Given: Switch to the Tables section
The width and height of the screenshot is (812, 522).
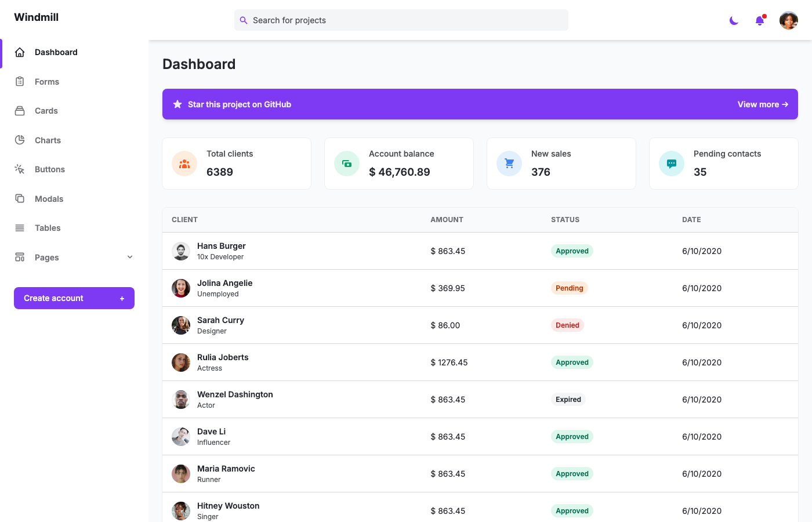Looking at the screenshot, I should [x=48, y=227].
